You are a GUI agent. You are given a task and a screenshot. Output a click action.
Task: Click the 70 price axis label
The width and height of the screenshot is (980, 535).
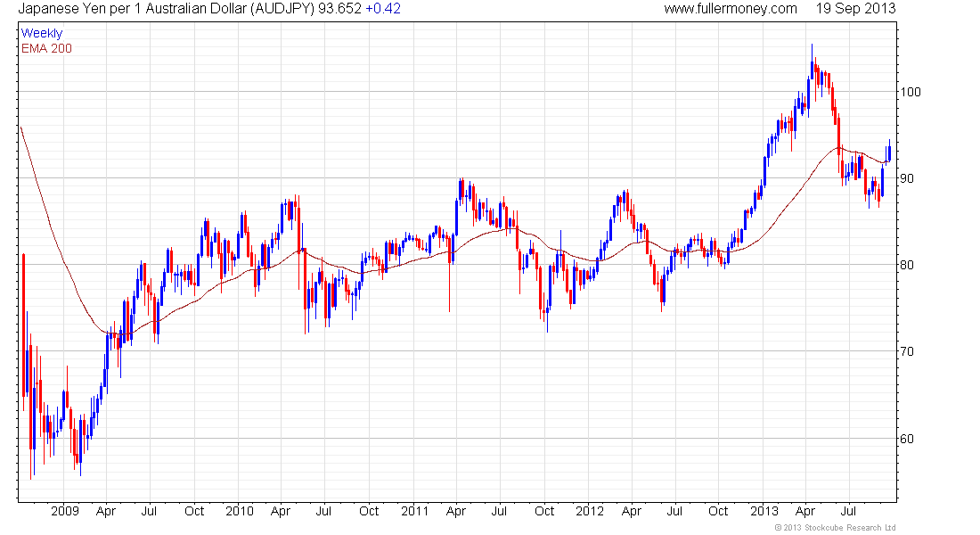coord(907,351)
